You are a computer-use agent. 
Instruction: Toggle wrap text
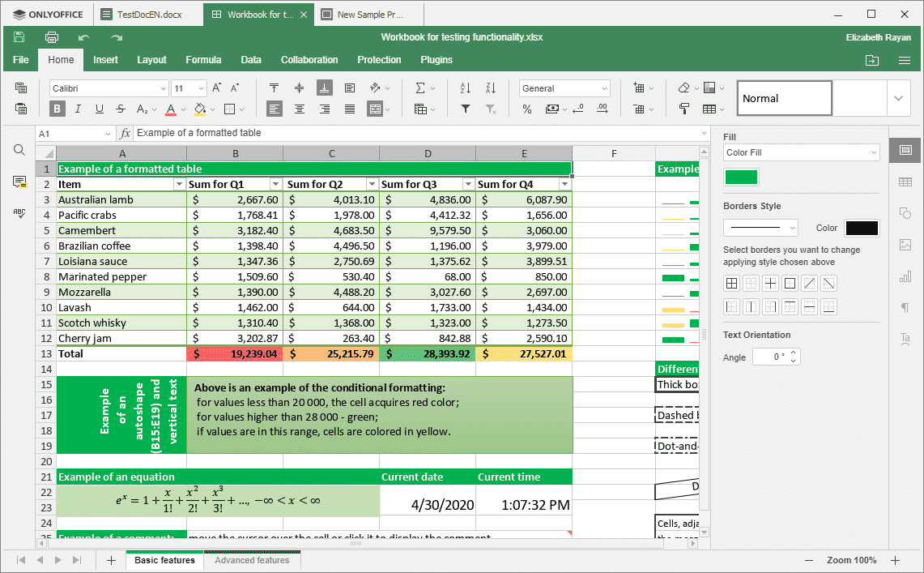coord(350,88)
